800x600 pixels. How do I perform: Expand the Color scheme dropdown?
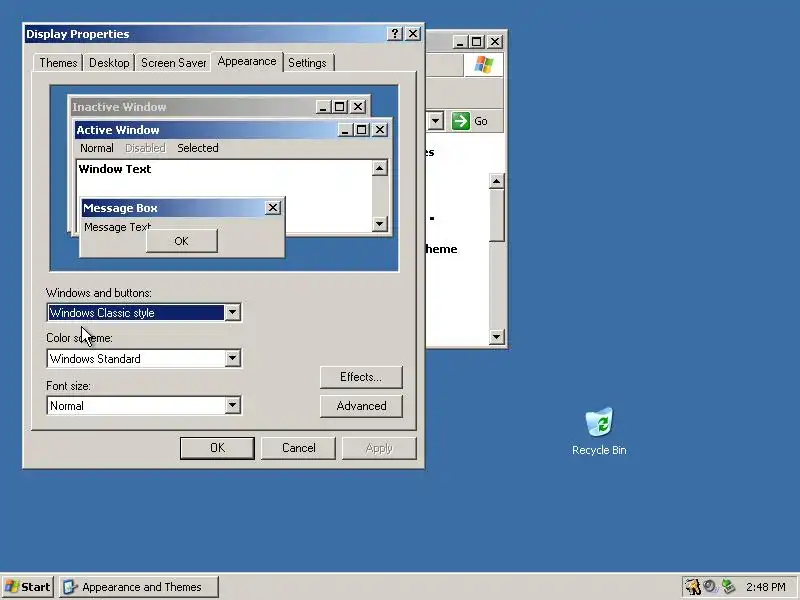pyautogui.click(x=232, y=358)
